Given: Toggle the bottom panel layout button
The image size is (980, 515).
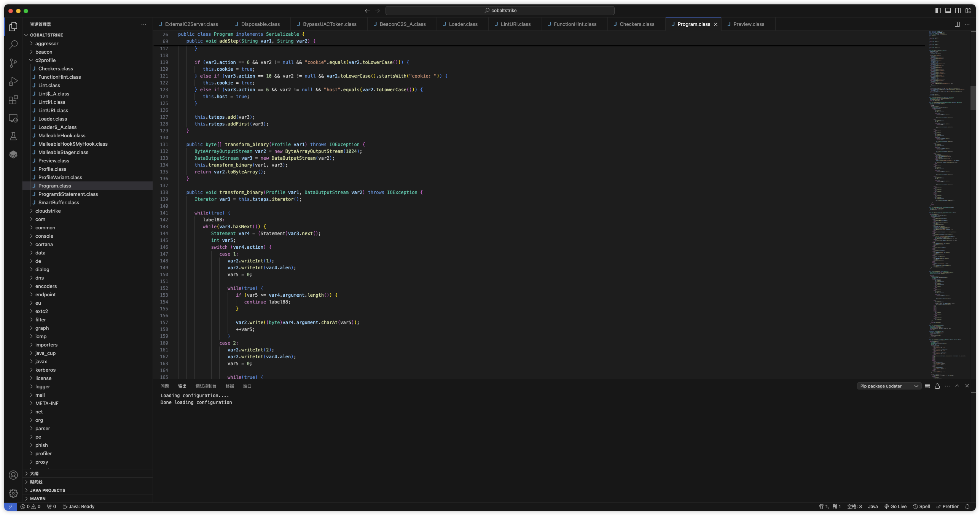Looking at the screenshot, I should (x=948, y=11).
